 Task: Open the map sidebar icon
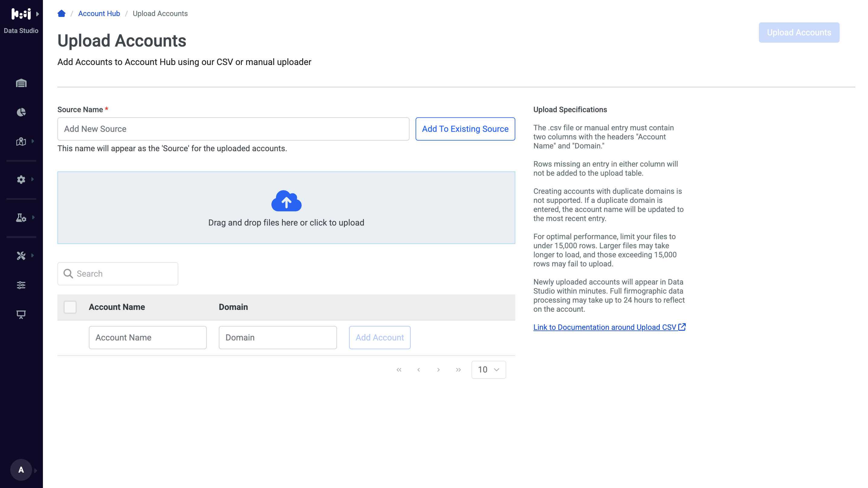point(21,142)
